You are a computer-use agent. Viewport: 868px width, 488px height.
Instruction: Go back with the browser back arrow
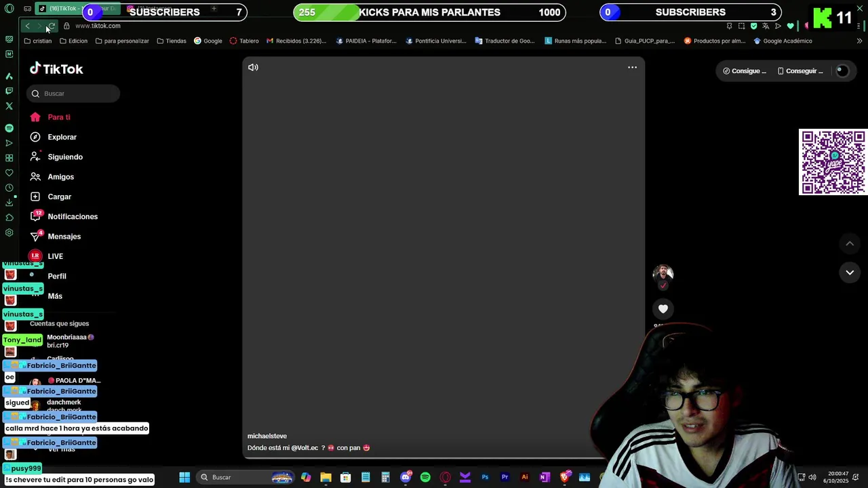coord(27,26)
